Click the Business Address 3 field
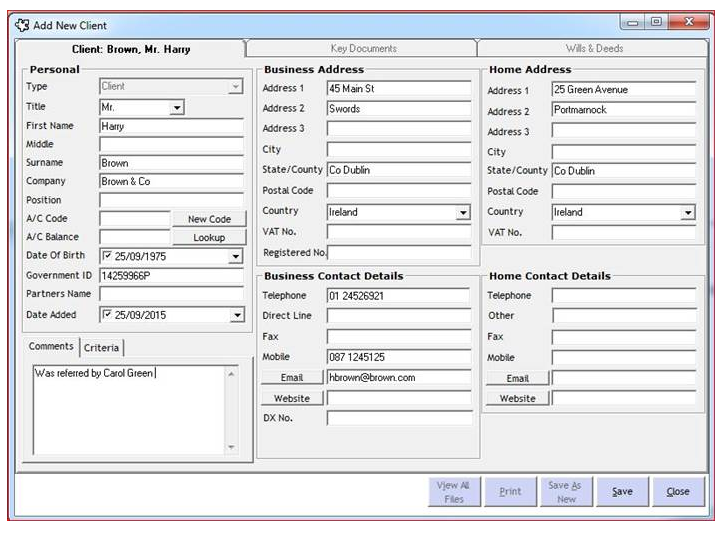Viewport: 724px width, 534px height. coord(399,129)
